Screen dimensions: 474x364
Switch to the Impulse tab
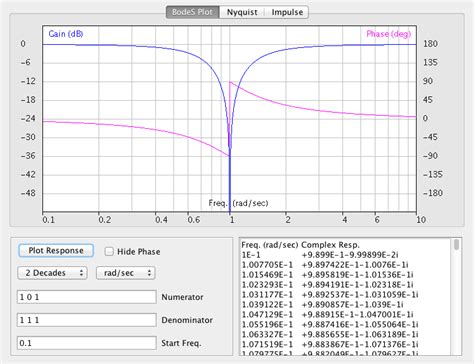click(287, 12)
